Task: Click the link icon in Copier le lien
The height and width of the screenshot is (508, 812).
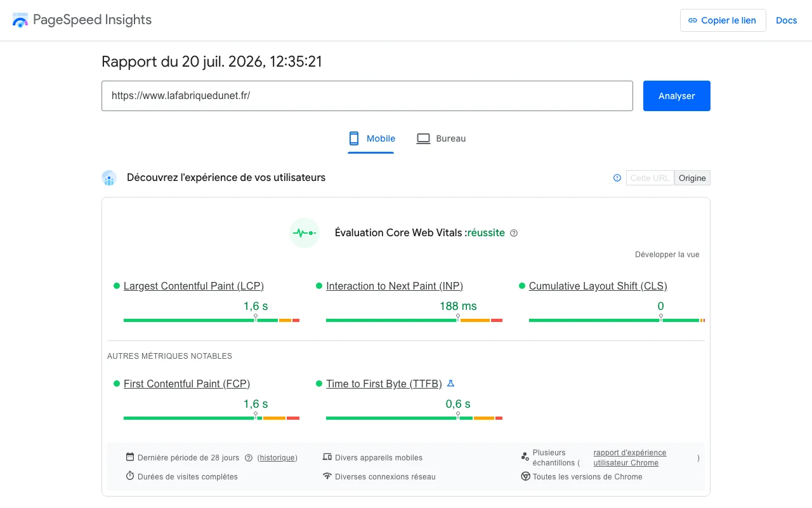Action: [693, 20]
